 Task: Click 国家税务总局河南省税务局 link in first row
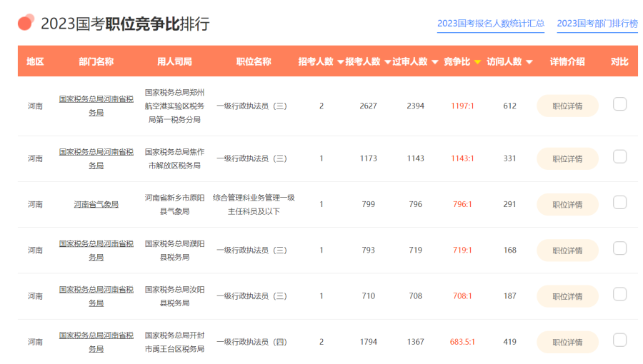[x=96, y=106]
